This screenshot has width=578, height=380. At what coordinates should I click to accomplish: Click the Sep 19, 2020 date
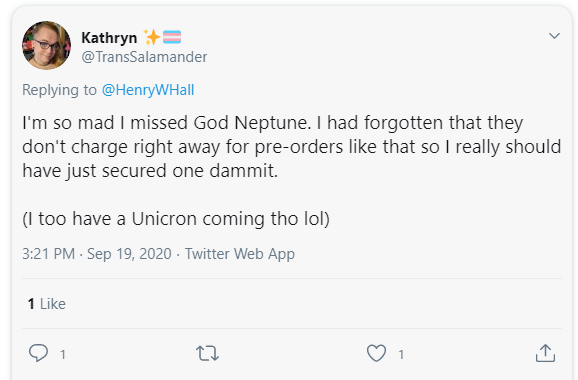[x=129, y=254]
